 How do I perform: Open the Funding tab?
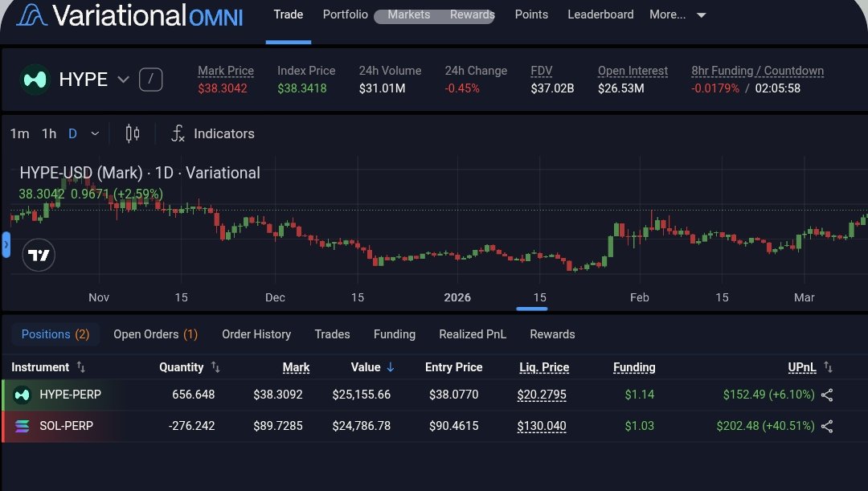tap(394, 334)
